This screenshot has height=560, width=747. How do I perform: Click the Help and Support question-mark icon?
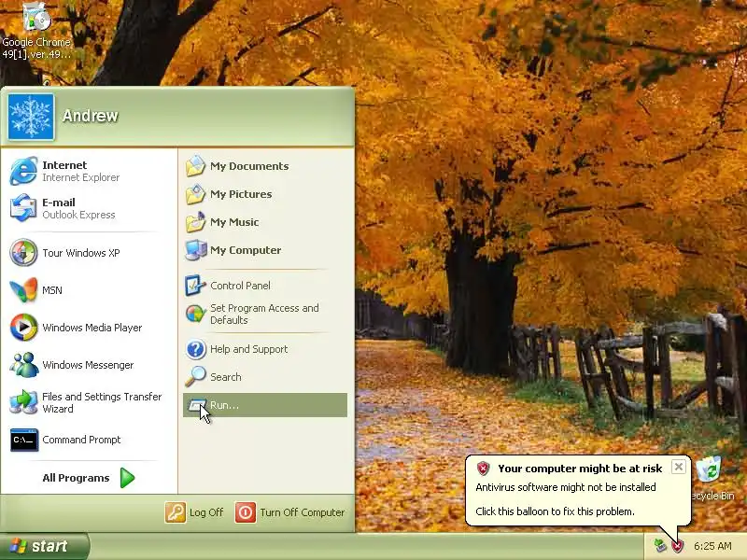(195, 349)
